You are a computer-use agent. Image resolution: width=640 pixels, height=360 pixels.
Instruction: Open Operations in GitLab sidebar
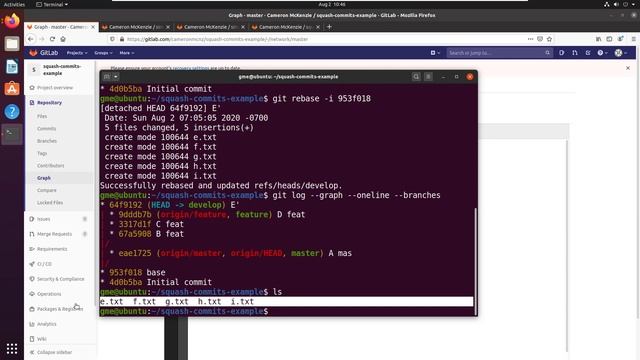click(49, 294)
